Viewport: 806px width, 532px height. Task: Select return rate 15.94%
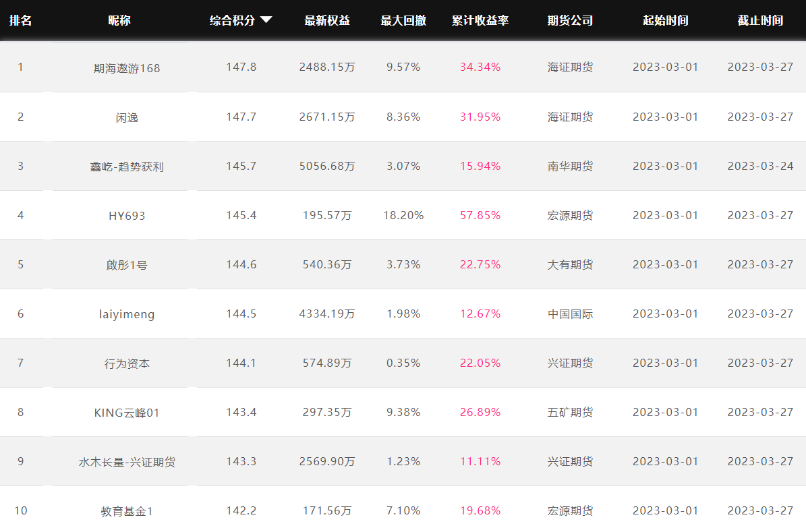[x=480, y=167]
